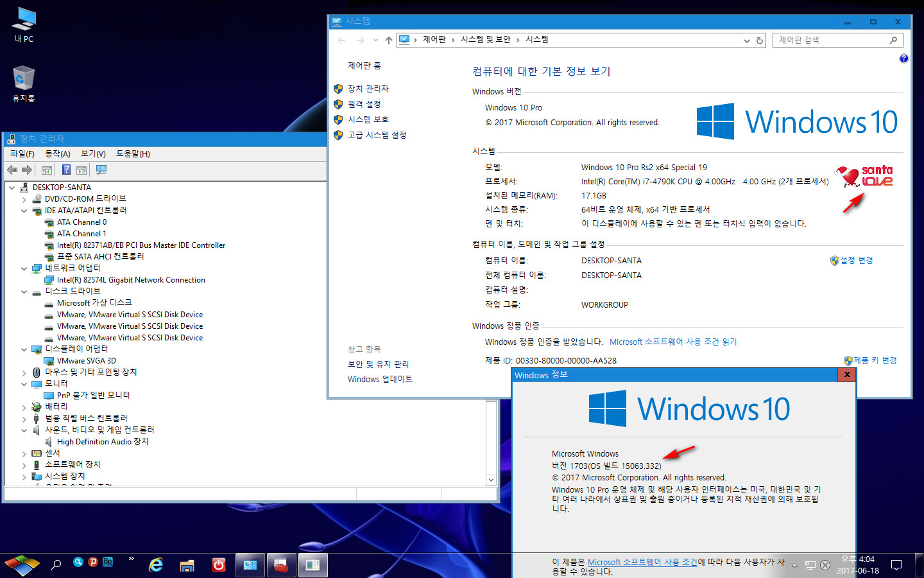The image size is (924, 578).
Task: Collapse the 네트워크 어댑터 node
Action: coord(24,268)
